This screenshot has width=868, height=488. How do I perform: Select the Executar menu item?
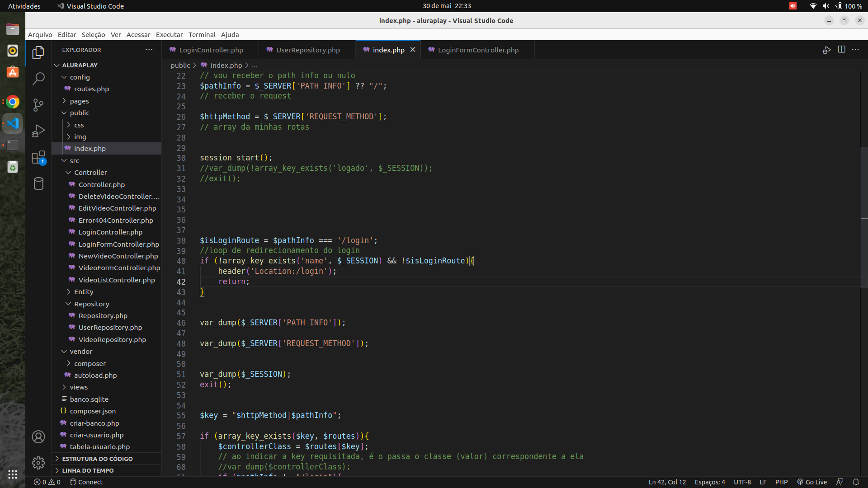coord(169,34)
